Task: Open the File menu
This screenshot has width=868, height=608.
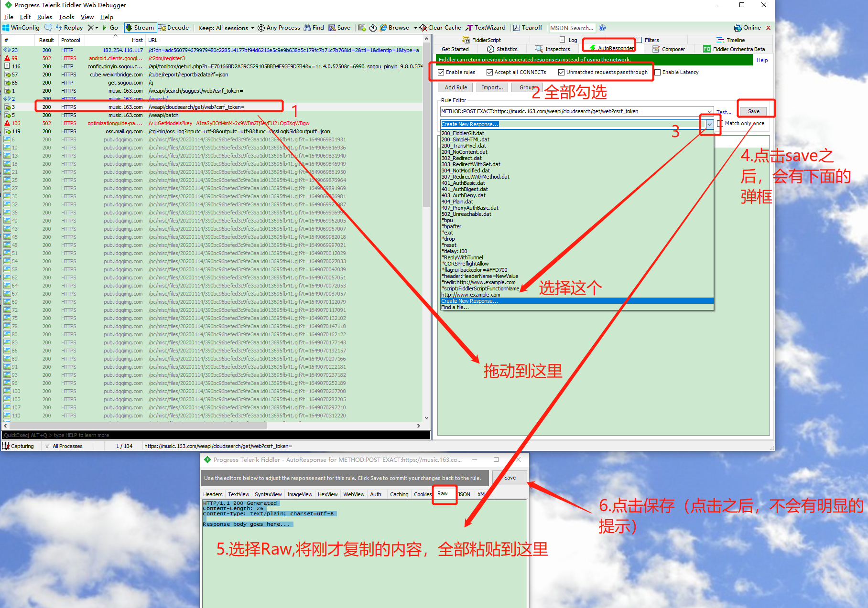Action: click(9, 17)
